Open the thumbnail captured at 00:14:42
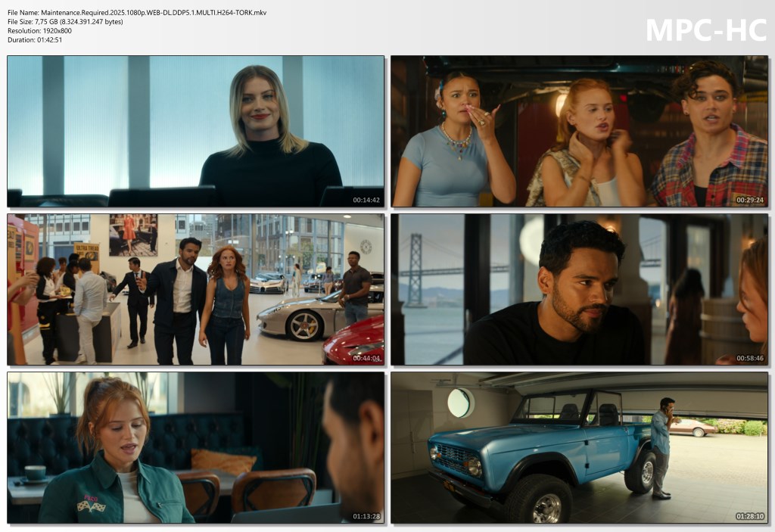 [195, 131]
